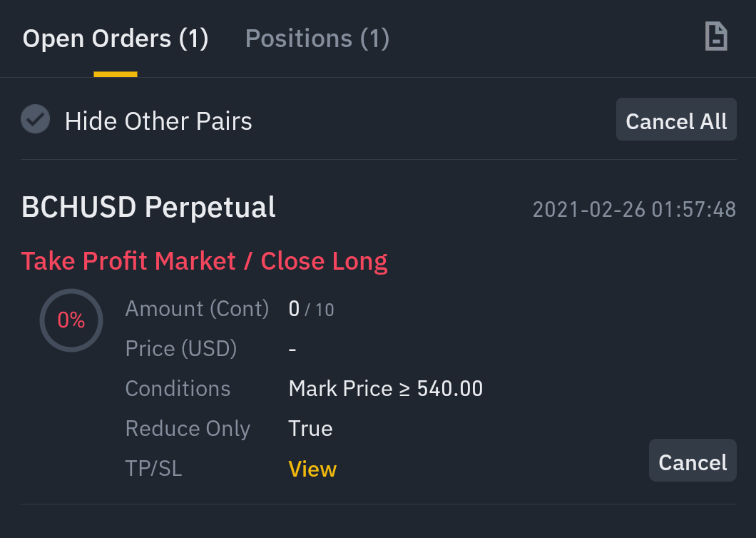The width and height of the screenshot is (756, 538).
Task: Click the Take Profit Market / Close Long label
Action: tap(205, 262)
